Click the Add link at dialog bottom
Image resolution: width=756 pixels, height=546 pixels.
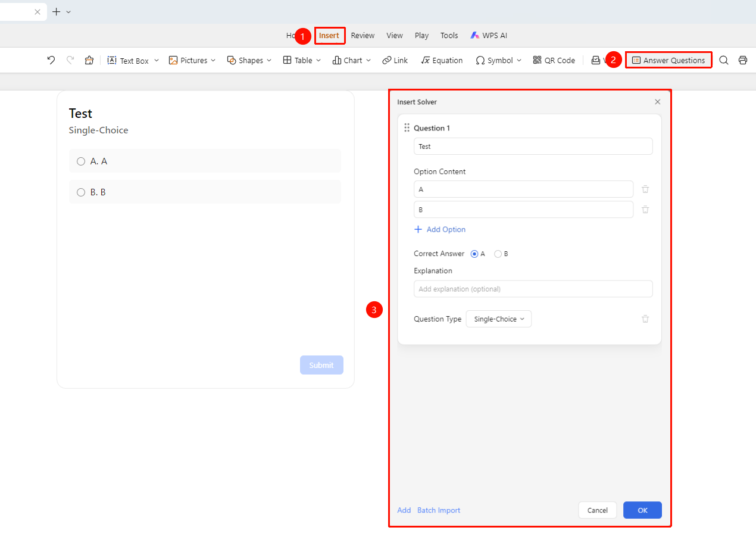tap(404, 510)
